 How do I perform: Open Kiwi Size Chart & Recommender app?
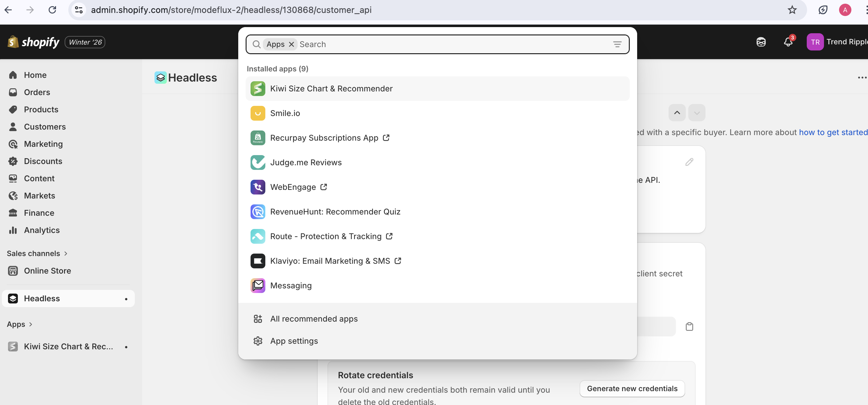(x=331, y=89)
